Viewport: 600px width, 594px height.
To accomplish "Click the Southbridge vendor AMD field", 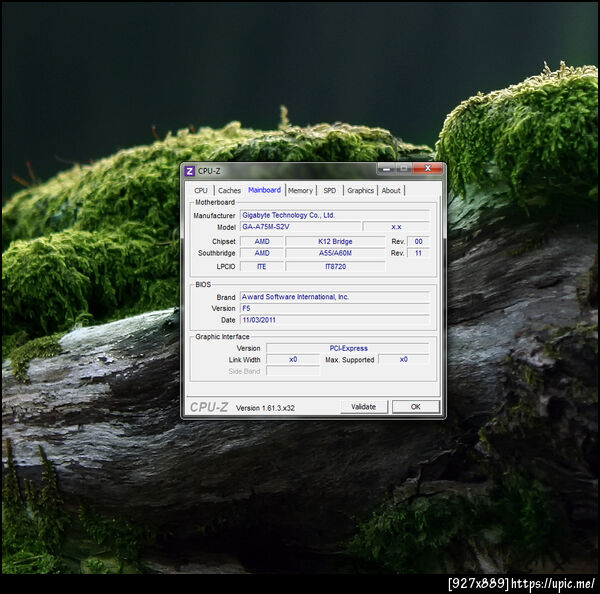I will point(262,253).
